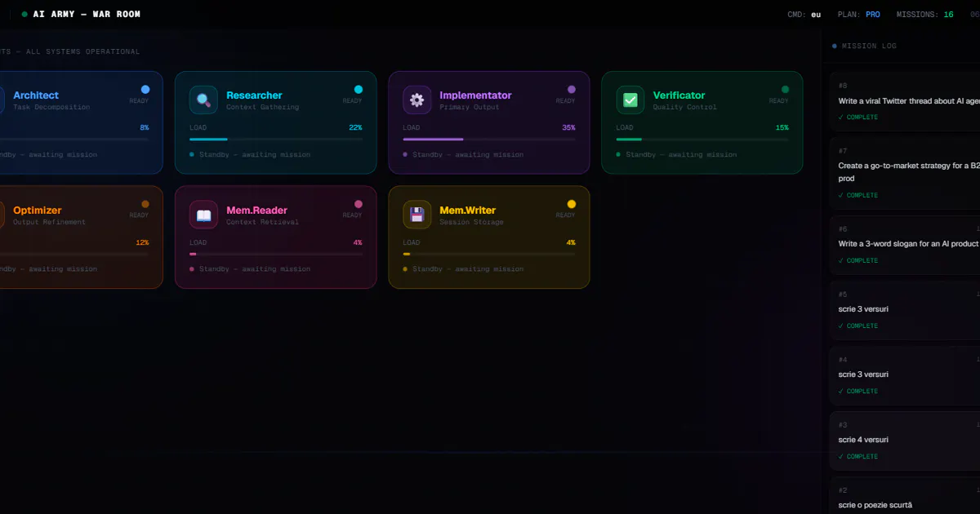Click COMPLETE status under mission #3
This screenshot has width=980, height=514.
click(x=858, y=457)
